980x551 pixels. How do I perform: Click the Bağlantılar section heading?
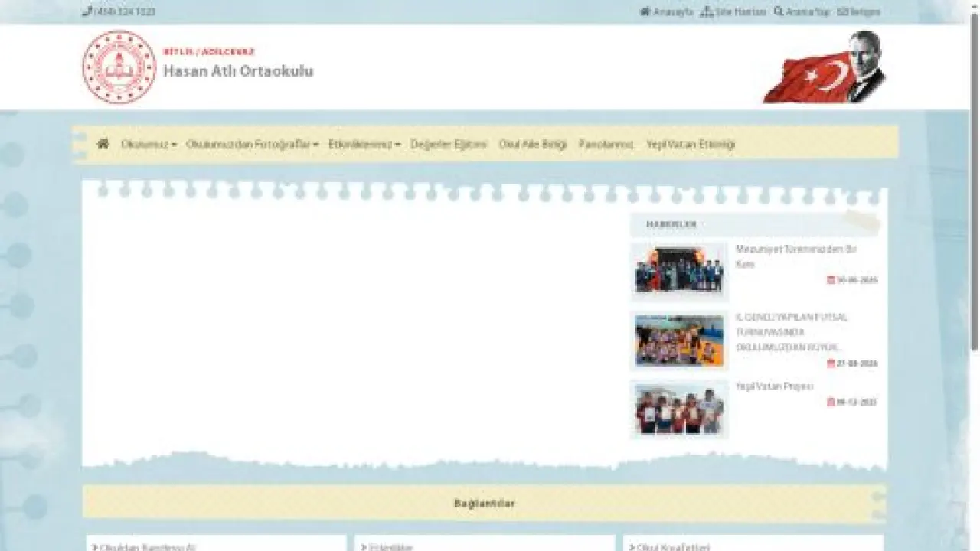(485, 504)
